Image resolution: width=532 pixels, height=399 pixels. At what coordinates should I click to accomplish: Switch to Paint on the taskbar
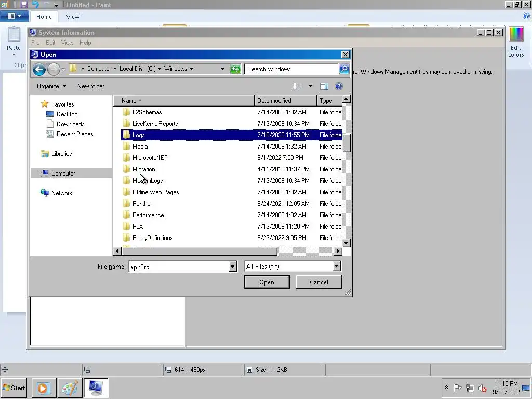coord(70,388)
